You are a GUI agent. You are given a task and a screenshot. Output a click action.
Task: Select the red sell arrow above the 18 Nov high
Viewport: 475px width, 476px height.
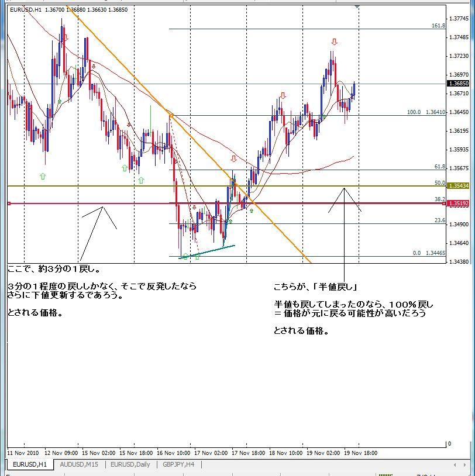tap(283, 96)
